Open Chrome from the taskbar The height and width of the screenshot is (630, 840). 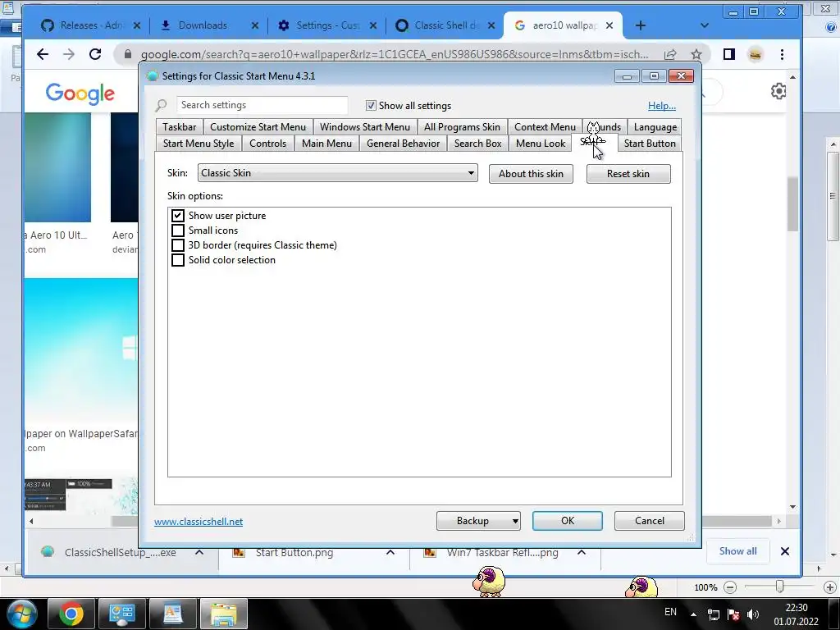pos(71,614)
